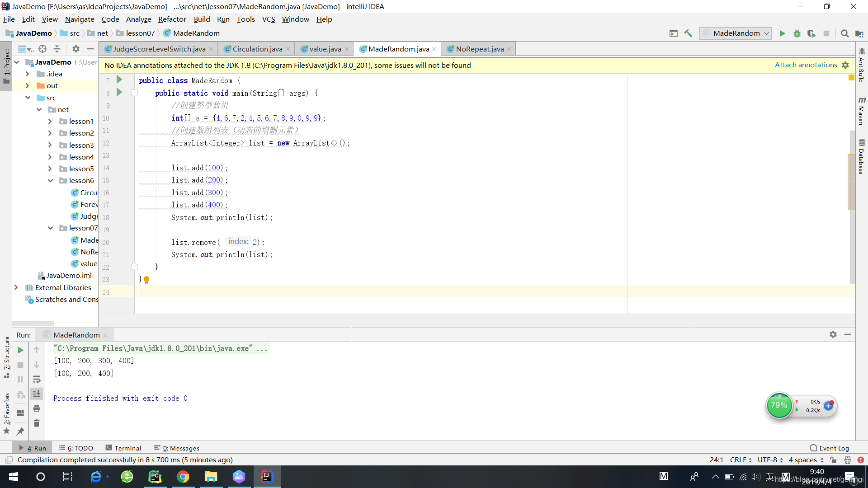Click the yellow intention lightbulb in editor
This screenshot has width=868, height=488.
point(146,279)
